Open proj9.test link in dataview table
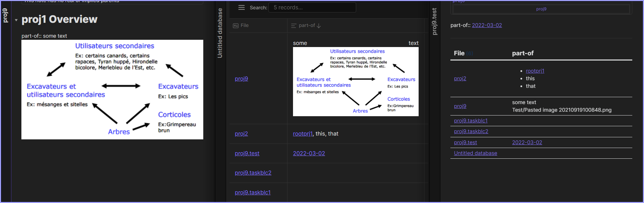 pos(466,142)
